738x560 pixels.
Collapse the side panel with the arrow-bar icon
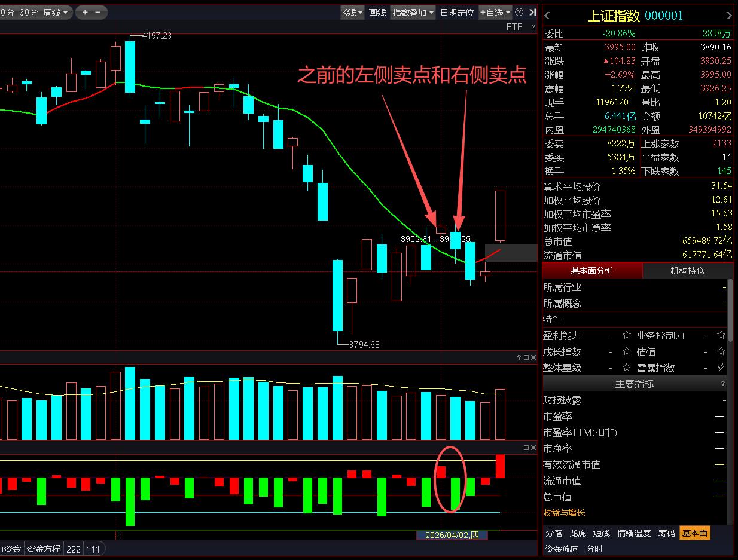tap(532, 12)
